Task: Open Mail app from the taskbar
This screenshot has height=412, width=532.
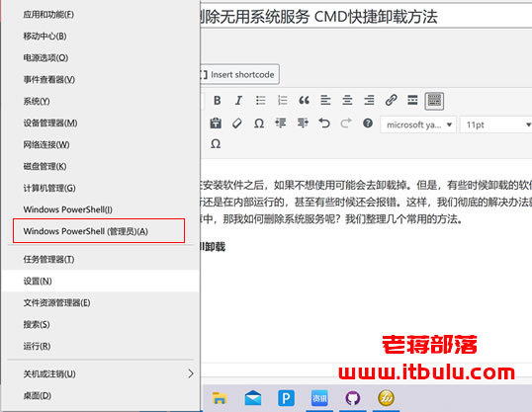Action: [253, 398]
